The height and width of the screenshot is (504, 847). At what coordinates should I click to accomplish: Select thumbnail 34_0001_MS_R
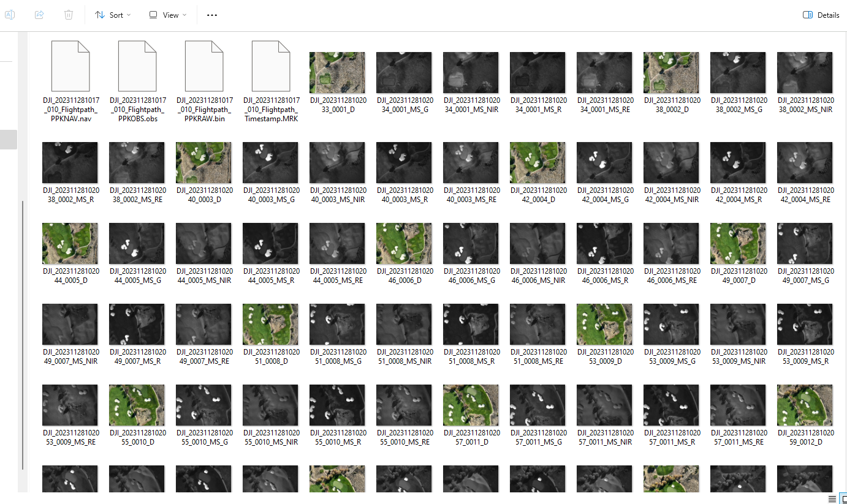pos(537,73)
